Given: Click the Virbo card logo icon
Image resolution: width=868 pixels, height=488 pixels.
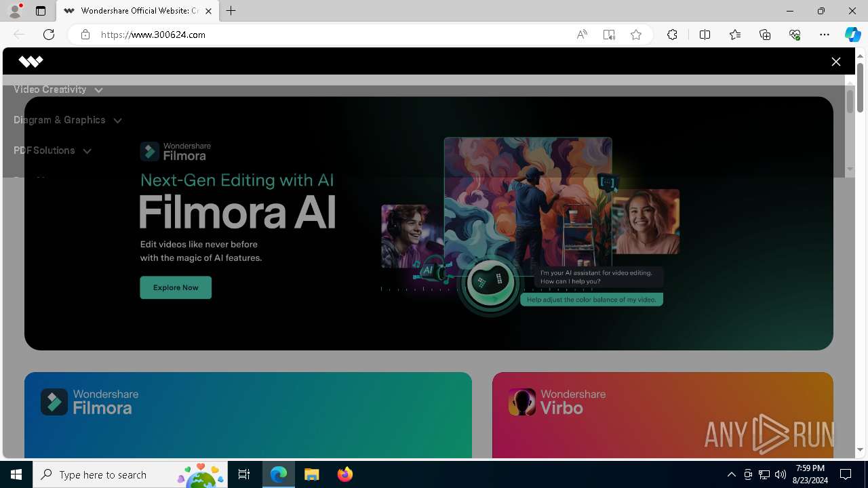Looking at the screenshot, I should [522, 402].
